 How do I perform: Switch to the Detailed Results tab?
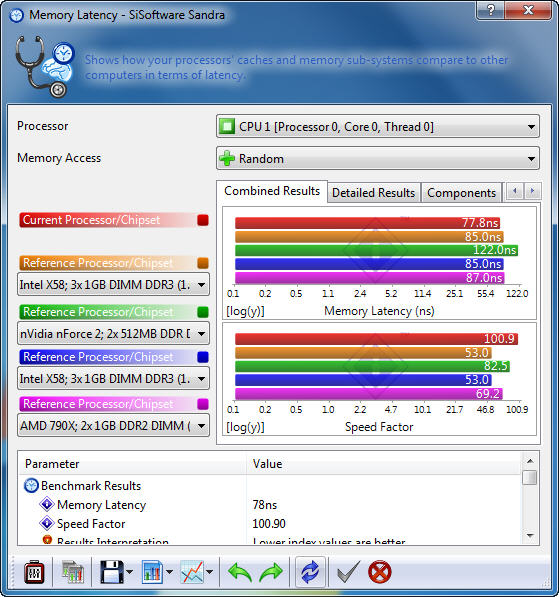(x=374, y=193)
